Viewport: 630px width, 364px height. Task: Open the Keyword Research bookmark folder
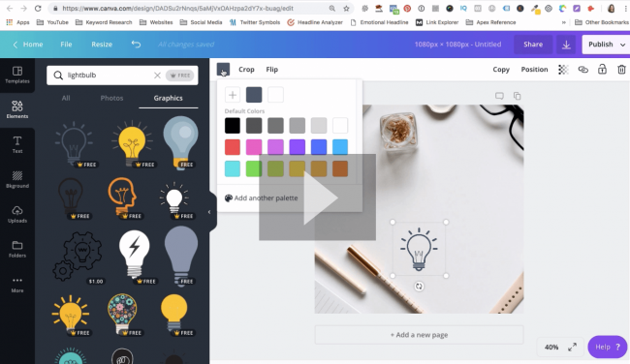pyautogui.click(x=104, y=22)
